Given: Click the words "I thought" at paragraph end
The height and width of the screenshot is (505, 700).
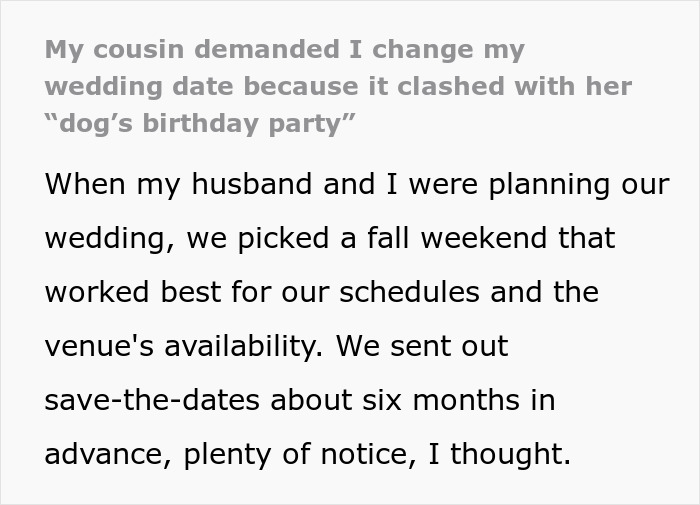Looking at the screenshot, I should (x=496, y=455).
